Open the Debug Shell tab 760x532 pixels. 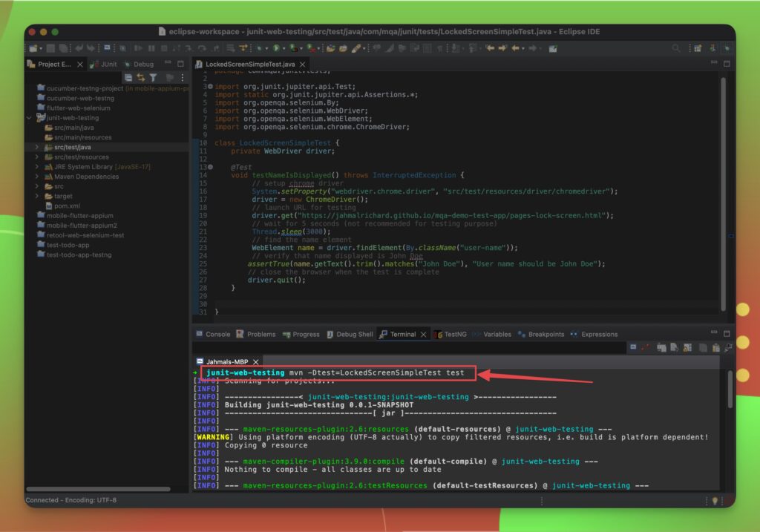(350, 335)
